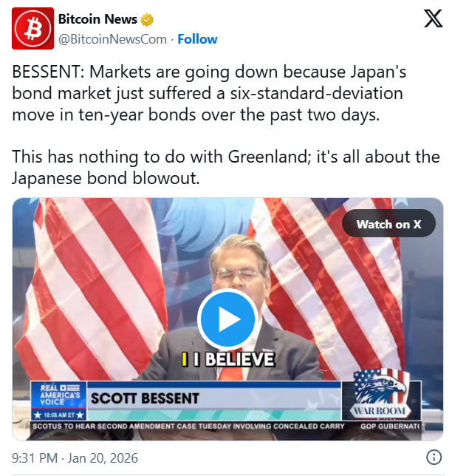Follow the Bitcoin News account
Screen dimensions: 452x476
(x=197, y=39)
